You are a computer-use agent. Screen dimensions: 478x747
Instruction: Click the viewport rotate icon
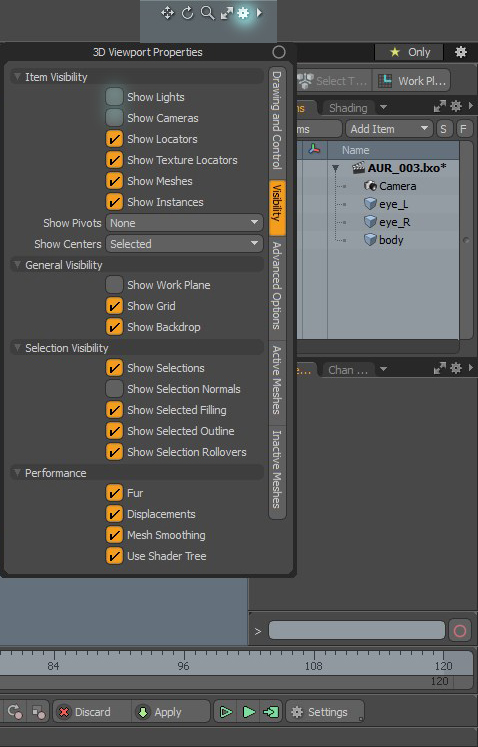pyautogui.click(x=188, y=13)
